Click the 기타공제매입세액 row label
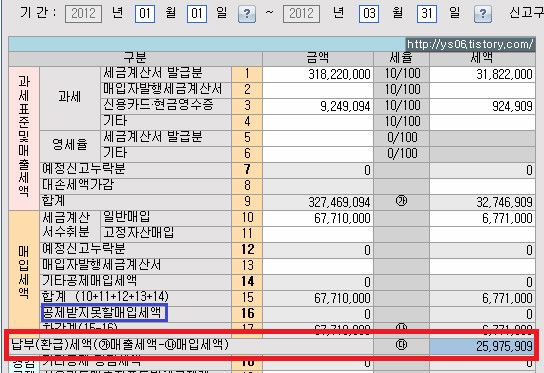 coord(89,281)
